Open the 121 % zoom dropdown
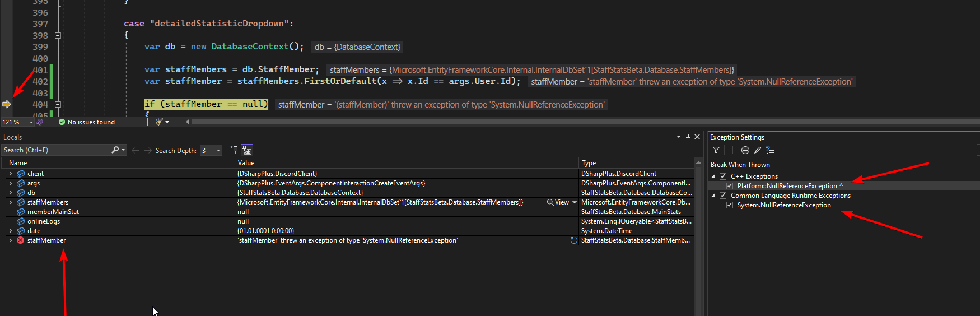The height and width of the screenshot is (316, 980). [x=31, y=122]
